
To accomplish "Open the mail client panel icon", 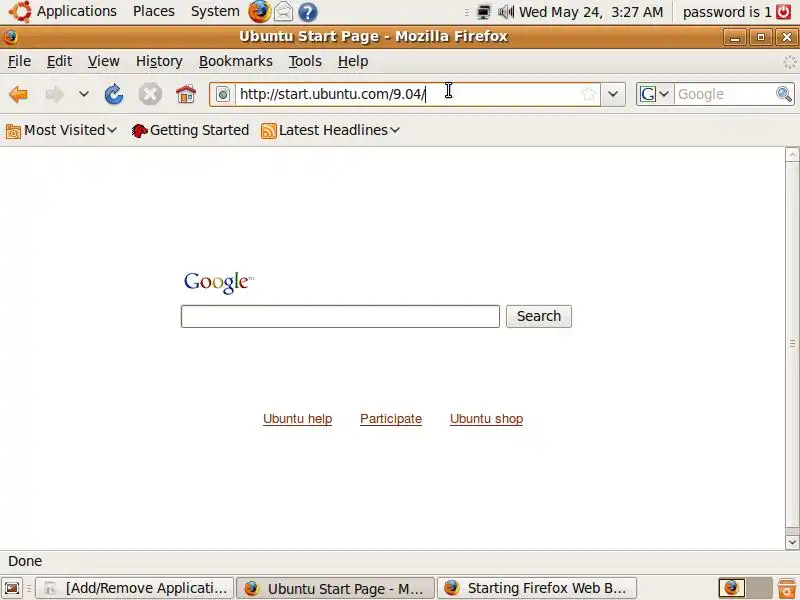I will (284, 12).
